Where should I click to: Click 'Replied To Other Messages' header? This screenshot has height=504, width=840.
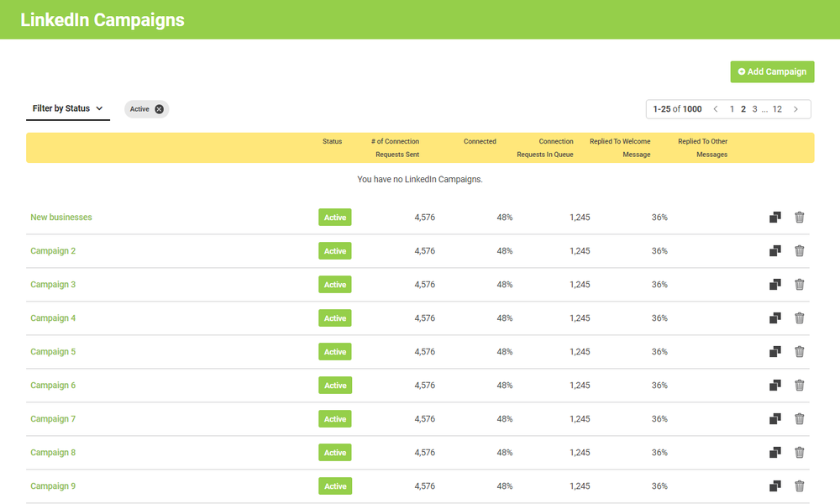tap(702, 148)
